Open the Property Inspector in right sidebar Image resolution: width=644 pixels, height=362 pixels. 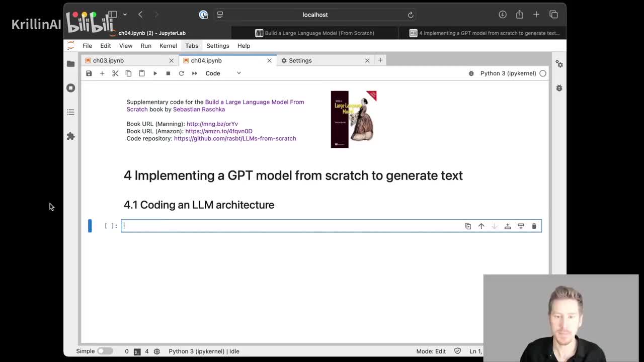pos(559,64)
